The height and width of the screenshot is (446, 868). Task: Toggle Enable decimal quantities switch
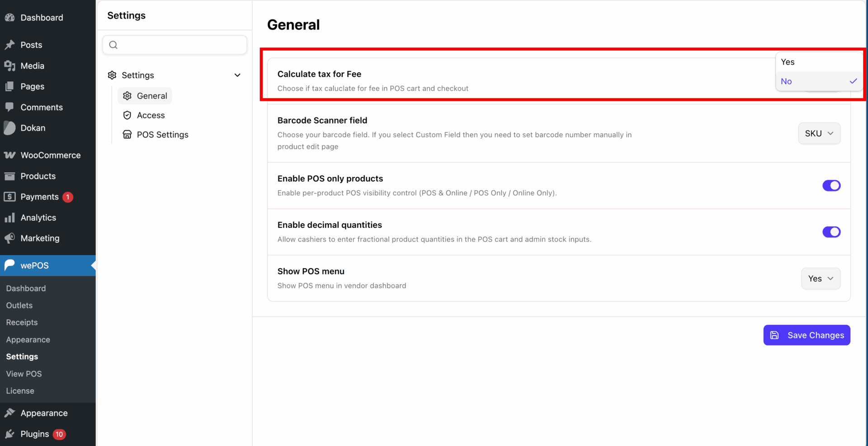click(x=831, y=232)
